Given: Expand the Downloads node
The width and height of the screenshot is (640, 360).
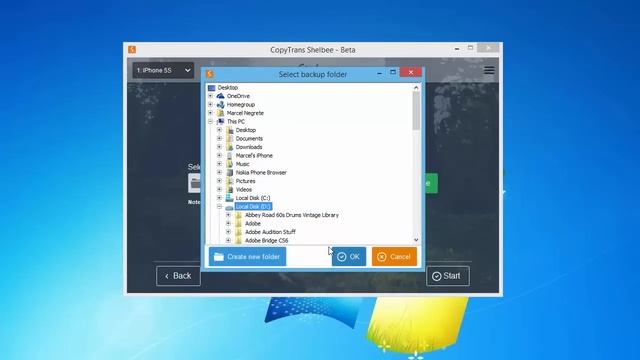Looking at the screenshot, I should coord(220,147).
